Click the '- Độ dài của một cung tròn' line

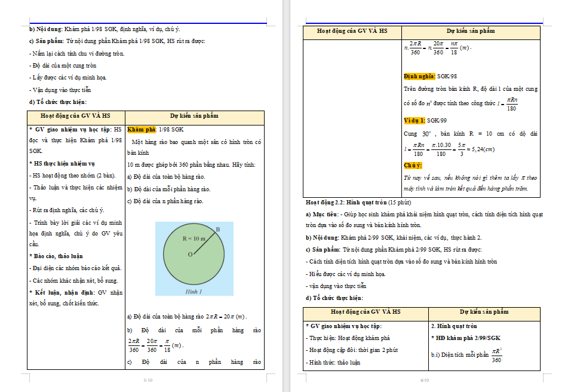point(63,66)
